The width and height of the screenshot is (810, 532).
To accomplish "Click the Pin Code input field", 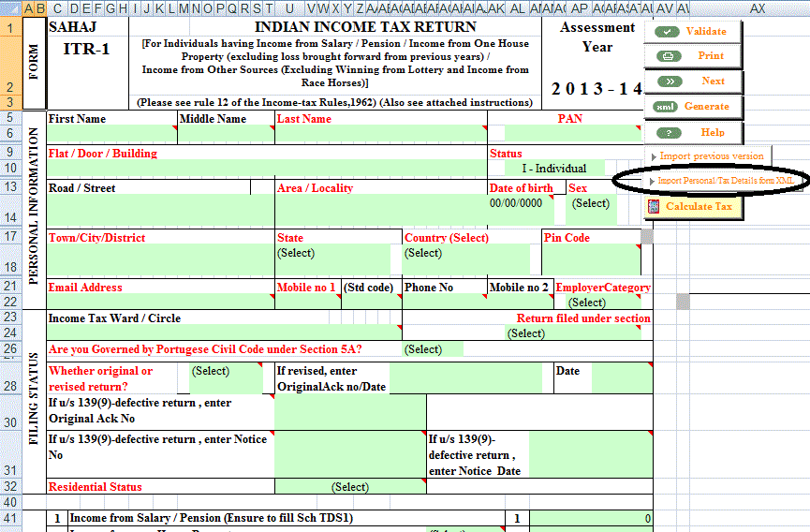I will tap(592, 259).
